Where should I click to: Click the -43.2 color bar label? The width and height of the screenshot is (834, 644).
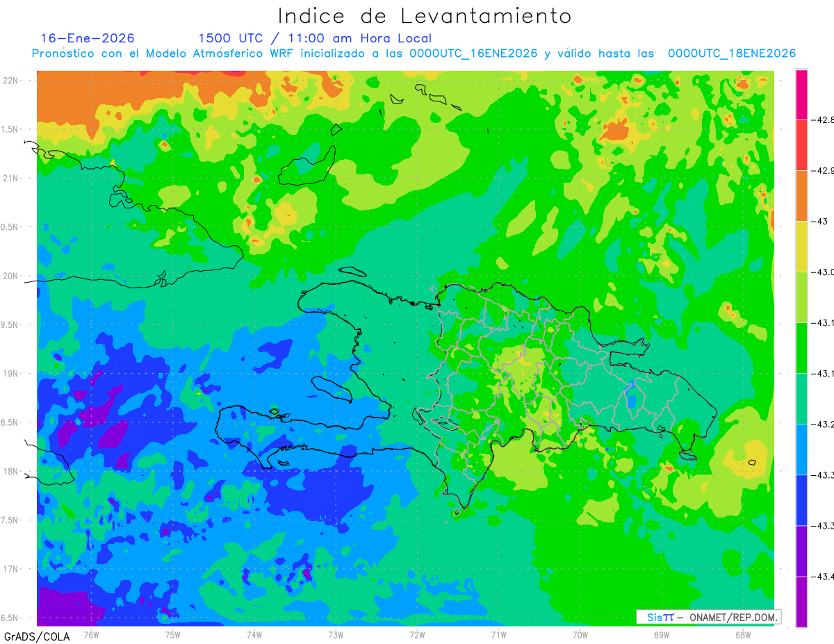824,424
